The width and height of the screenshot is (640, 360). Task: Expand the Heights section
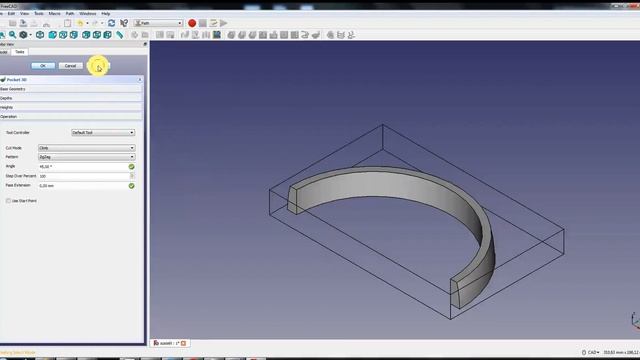coord(71,107)
